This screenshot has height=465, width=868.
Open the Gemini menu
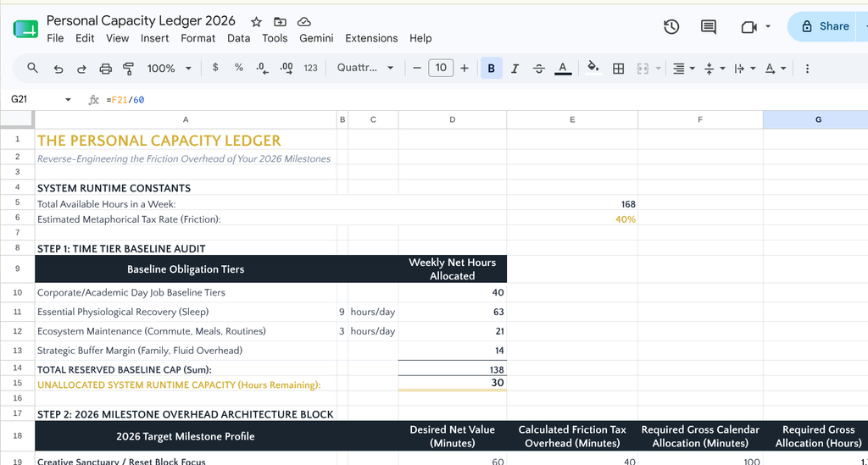pyautogui.click(x=316, y=38)
